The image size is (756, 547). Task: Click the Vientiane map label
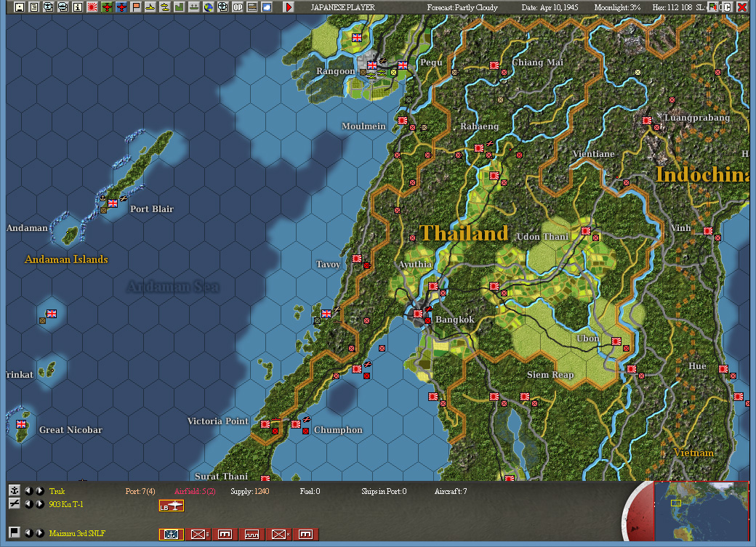coord(593,154)
